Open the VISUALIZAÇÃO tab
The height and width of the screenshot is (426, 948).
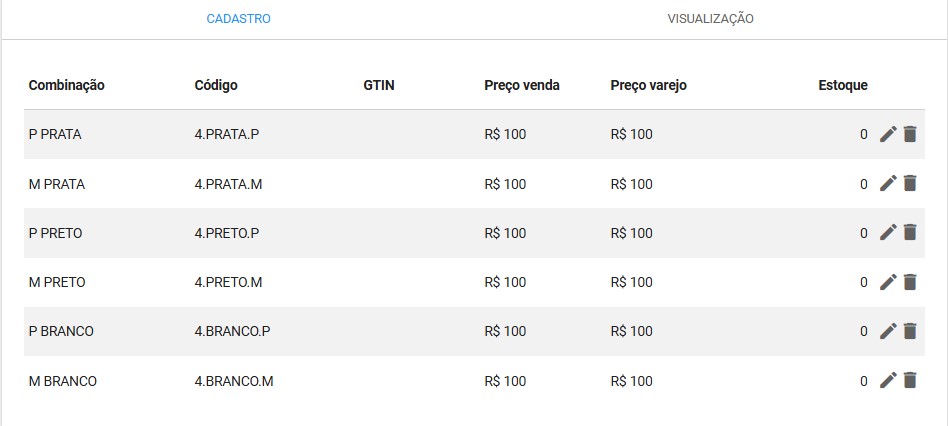[x=710, y=19]
